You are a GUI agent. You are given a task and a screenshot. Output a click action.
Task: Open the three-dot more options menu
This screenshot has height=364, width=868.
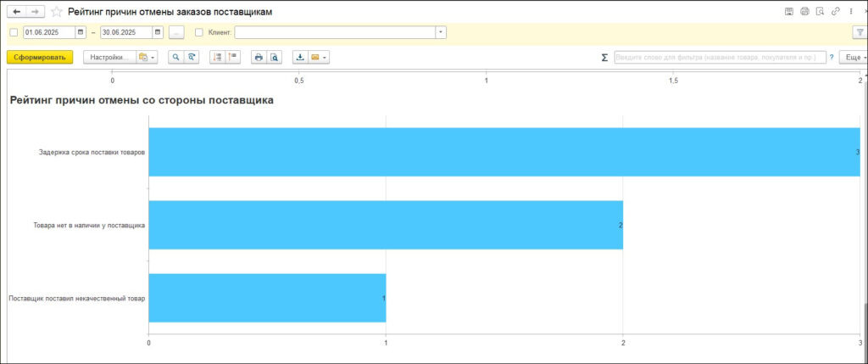click(x=851, y=12)
